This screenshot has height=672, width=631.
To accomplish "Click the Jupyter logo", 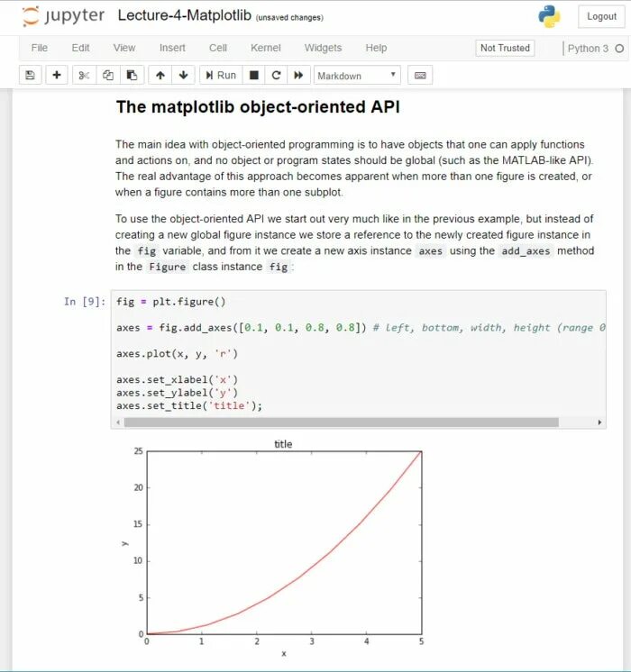I will click(63, 16).
